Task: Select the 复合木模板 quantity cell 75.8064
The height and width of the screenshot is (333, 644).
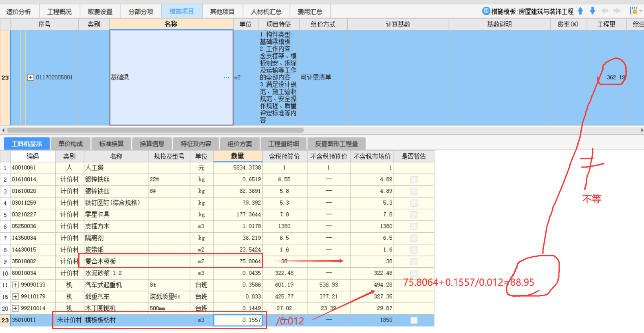Action: [x=238, y=261]
